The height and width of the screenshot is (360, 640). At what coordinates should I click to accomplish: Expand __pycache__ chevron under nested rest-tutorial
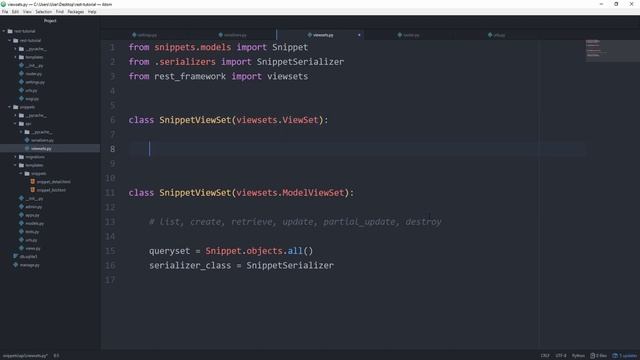coord(16,49)
